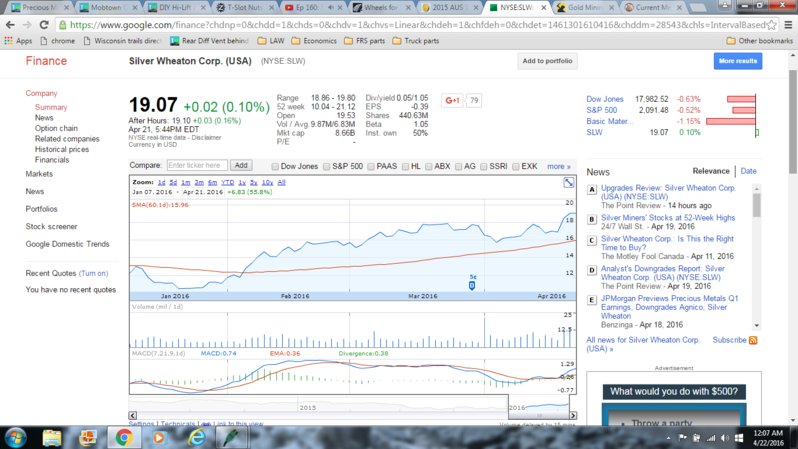Switch to the DIY Hi-Lift browser tab
This screenshot has width=798, height=449.
pos(176,7)
